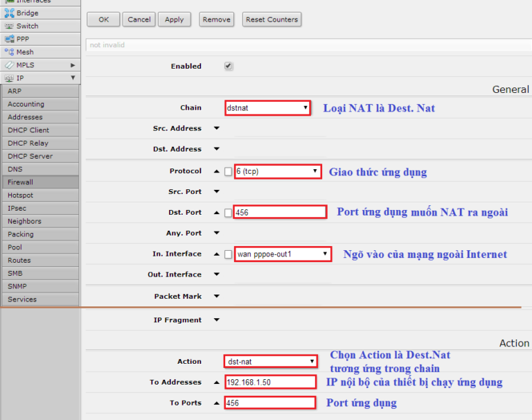This screenshot has height=420, width=532.
Task: Uncheck the Enabled checkbox
Action: (x=229, y=67)
